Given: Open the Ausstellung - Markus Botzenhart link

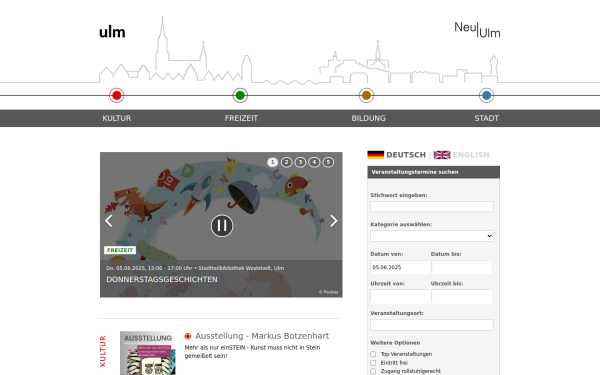Looking at the screenshot, I should (262, 336).
